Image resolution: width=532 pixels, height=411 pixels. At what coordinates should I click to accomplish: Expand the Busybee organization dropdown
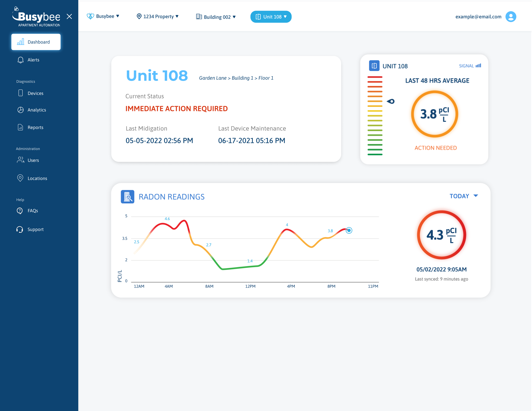[103, 16]
